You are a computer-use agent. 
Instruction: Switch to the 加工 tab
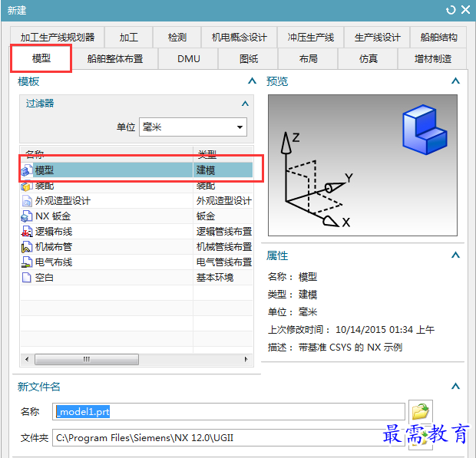pyautogui.click(x=129, y=38)
